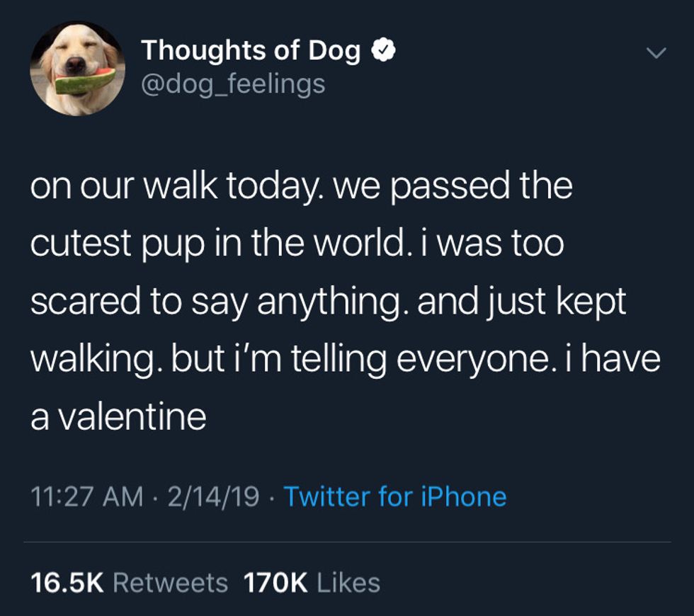The height and width of the screenshot is (616, 694).
Task: Click the watermelon slice in the avatar
Action: coord(84,83)
